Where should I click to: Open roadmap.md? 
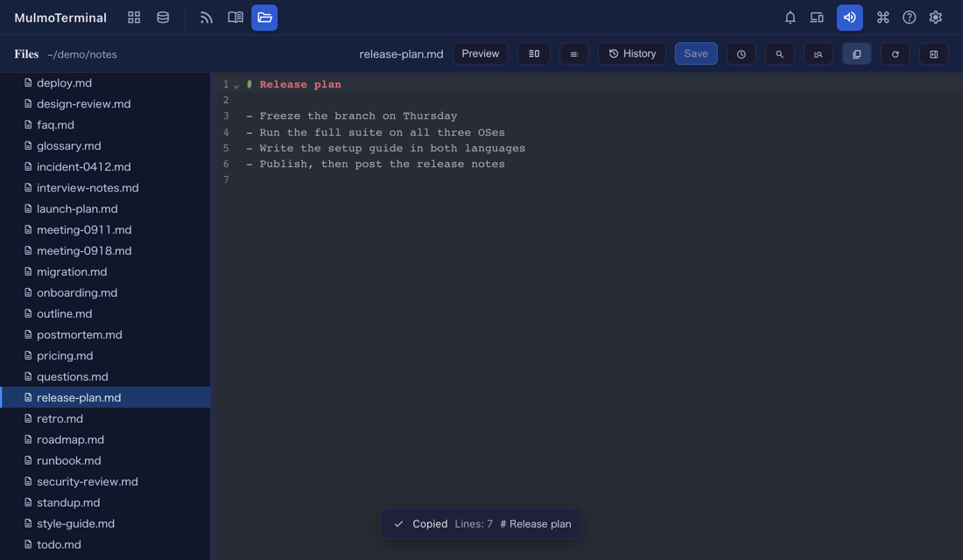pyautogui.click(x=105, y=439)
